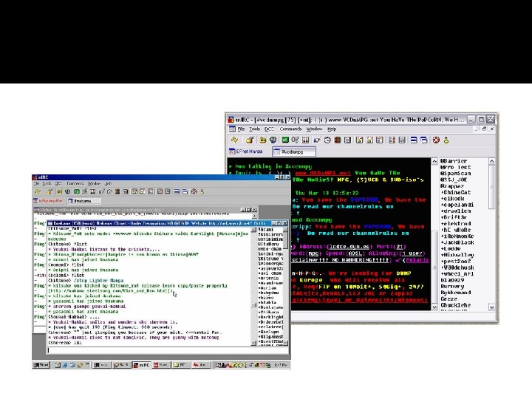Click the Cascade windows icon in #nakama mIRC window
The height and width of the screenshot is (399, 532).
point(185,191)
